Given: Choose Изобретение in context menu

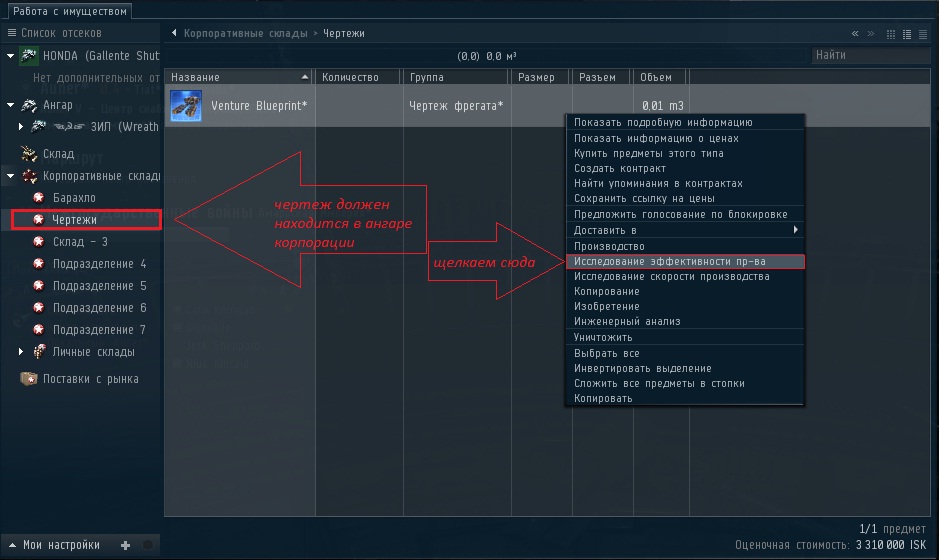Looking at the screenshot, I should [684, 306].
